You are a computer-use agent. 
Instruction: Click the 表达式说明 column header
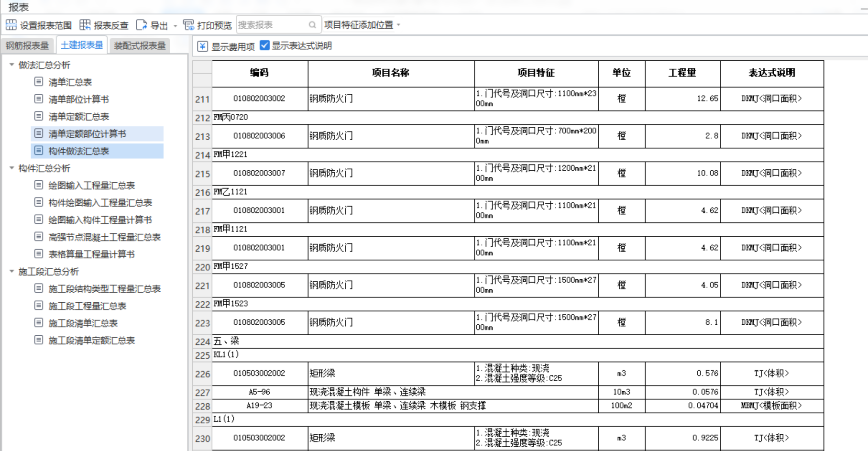[772, 73]
